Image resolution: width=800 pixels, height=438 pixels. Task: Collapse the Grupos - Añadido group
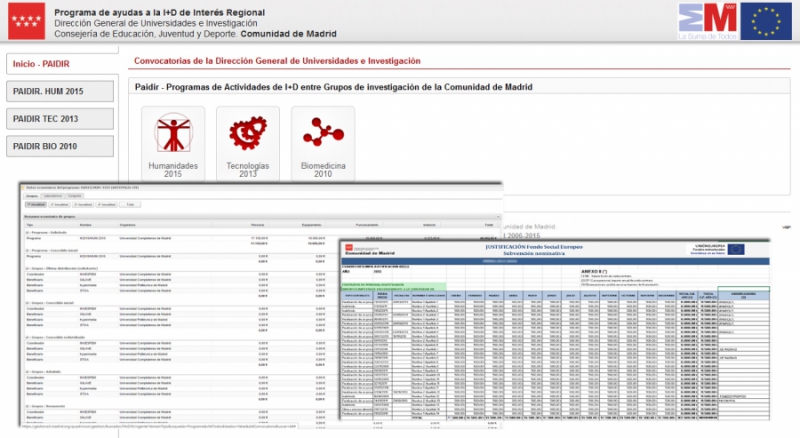(27, 372)
